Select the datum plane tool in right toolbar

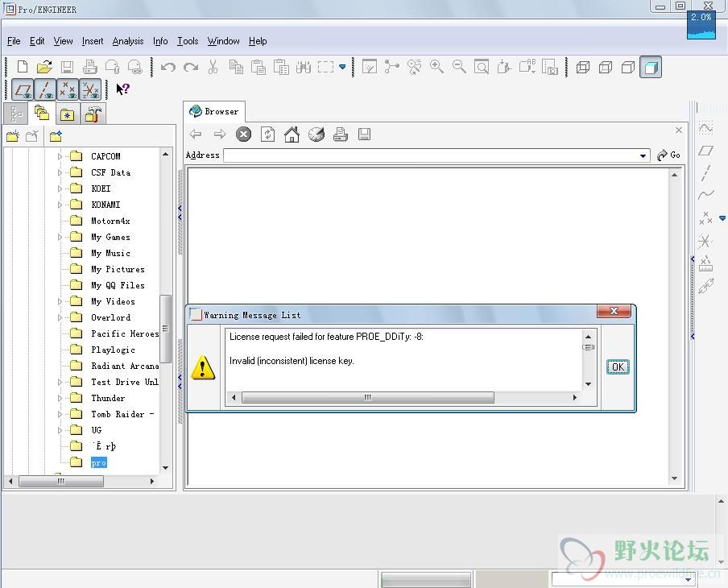705,151
